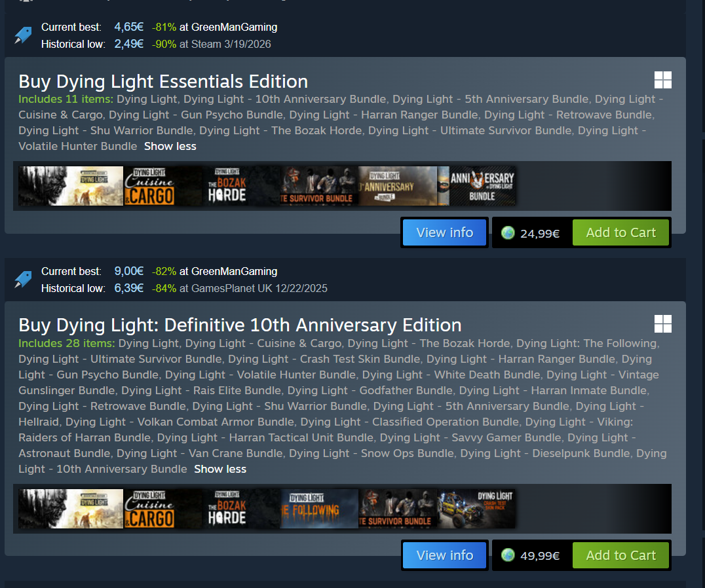Open The Following thumbnail in Definitive Edition
The image size is (705, 588).
pos(319,509)
